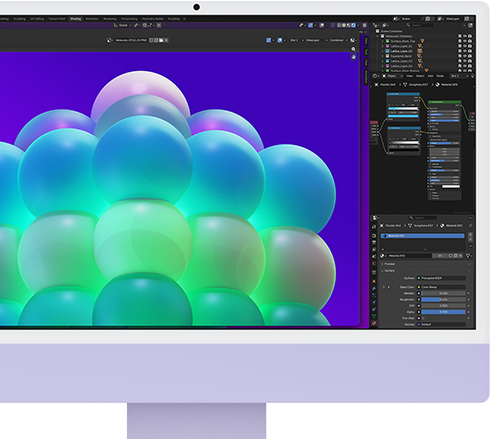Toggle exclude checkbox for Molecular Chemistry collection
Image resolution: width=491 pixels, height=439 pixels.
coord(460,36)
